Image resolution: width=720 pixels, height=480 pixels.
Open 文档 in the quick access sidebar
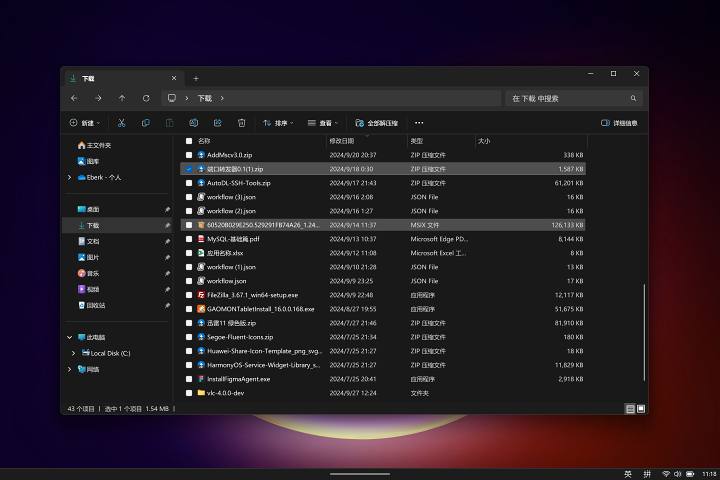coord(93,241)
